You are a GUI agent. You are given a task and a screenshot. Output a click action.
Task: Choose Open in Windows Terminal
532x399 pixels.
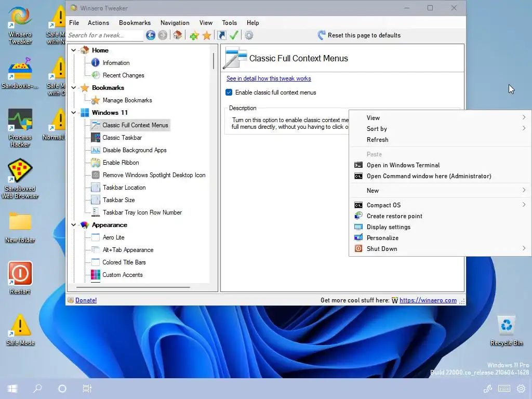tap(440, 165)
